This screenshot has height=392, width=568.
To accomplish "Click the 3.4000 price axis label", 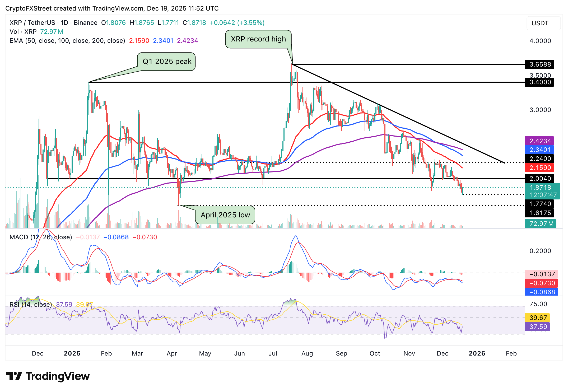I will [540, 82].
